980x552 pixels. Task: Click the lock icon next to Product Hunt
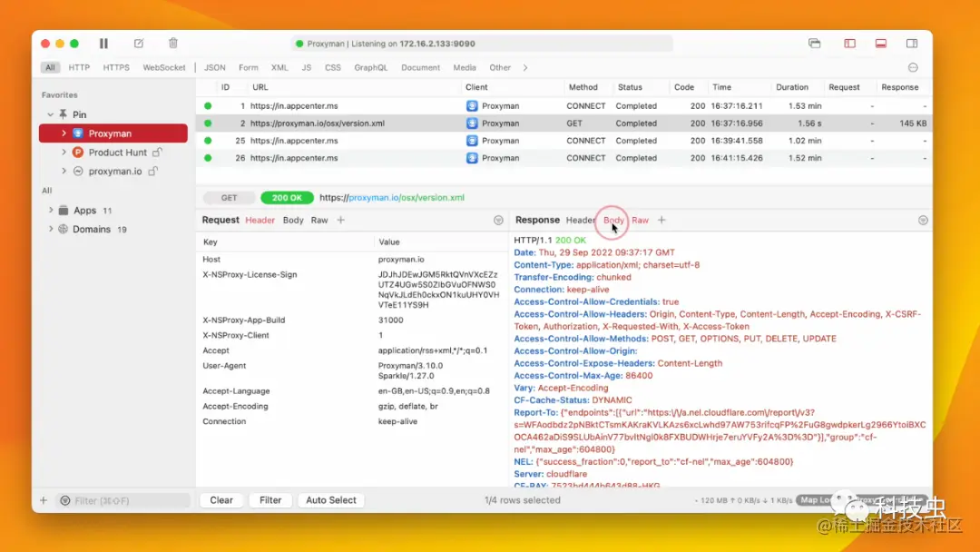pos(157,152)
